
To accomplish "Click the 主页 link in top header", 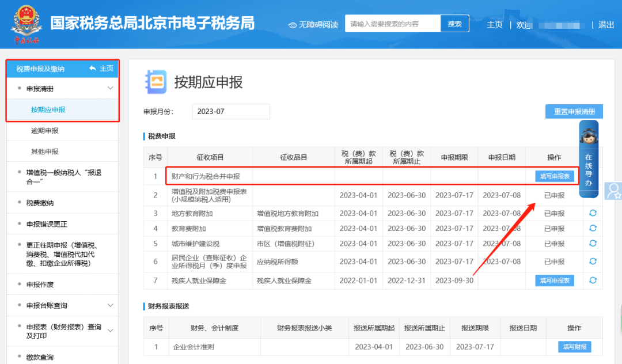I will pyautogui.click(x=495, y=25).
